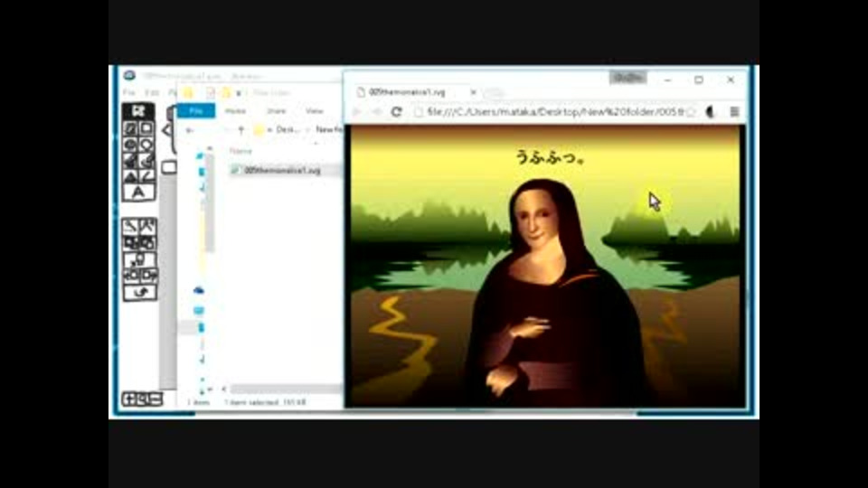Click the half-moon extension icon in browser toolbar
This screenshot has height=488, width=868.
711,112
